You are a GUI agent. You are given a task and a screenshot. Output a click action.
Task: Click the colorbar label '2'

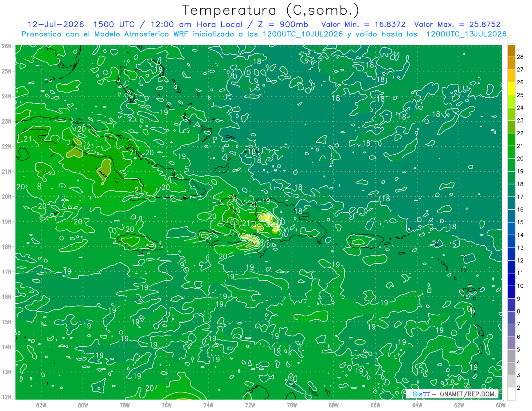[519, 388]
